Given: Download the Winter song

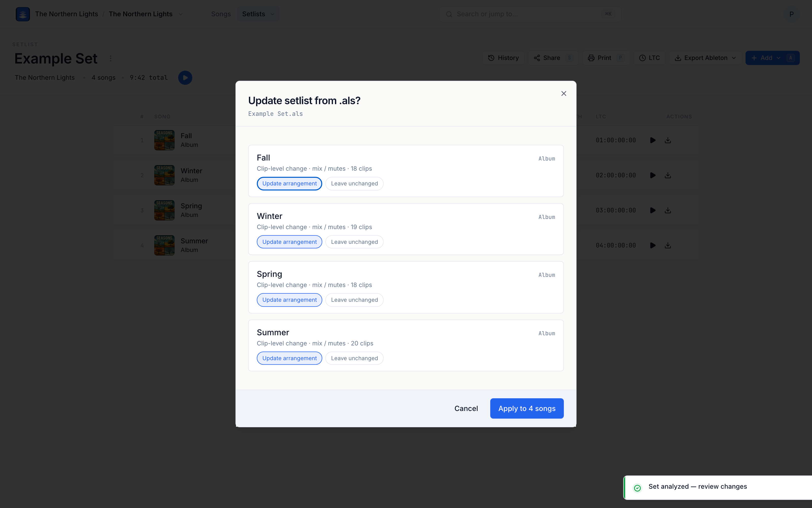Looking at the screenshot, I should pos(668,175).
